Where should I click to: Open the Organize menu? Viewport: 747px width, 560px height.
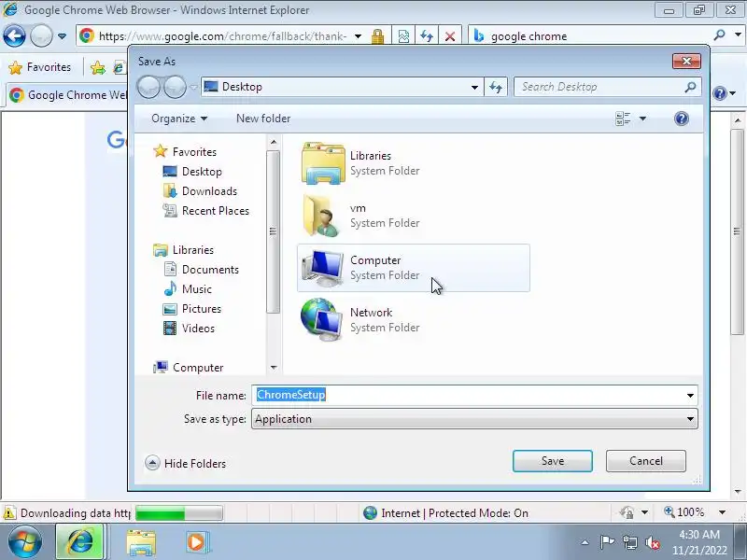click(x=179, y=119)
